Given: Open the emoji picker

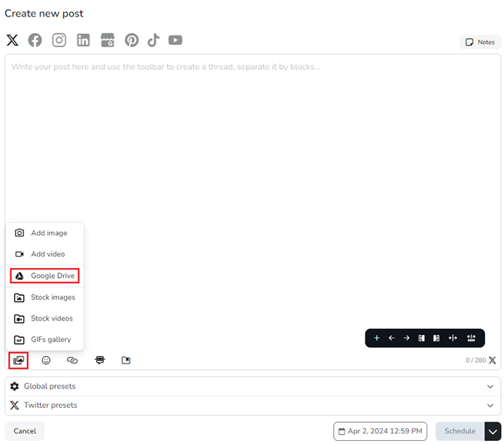Looking at the screenshot, I should tap(46, 360).
